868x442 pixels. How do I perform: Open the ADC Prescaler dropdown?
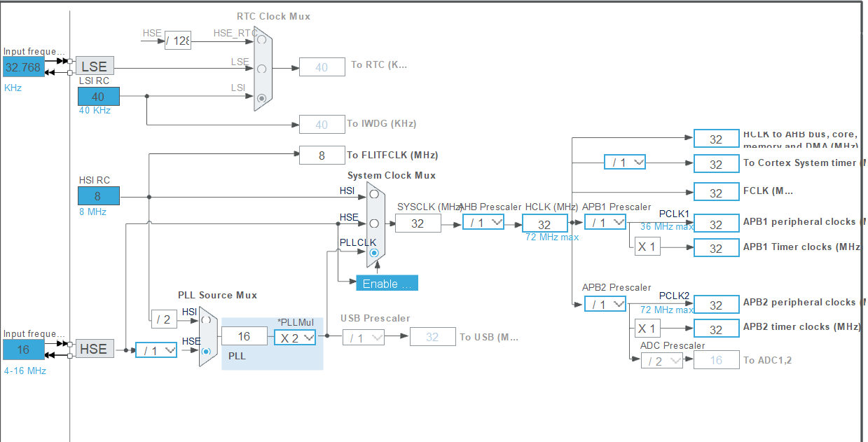[662, 360]
